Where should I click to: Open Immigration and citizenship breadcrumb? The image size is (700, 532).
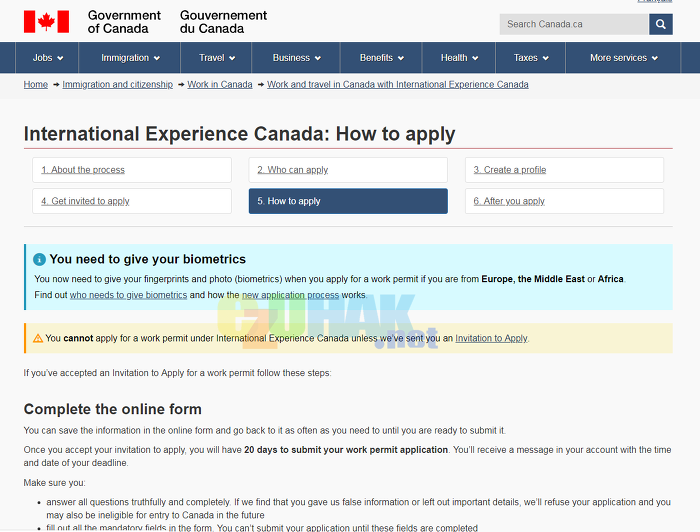click(117, 84)
